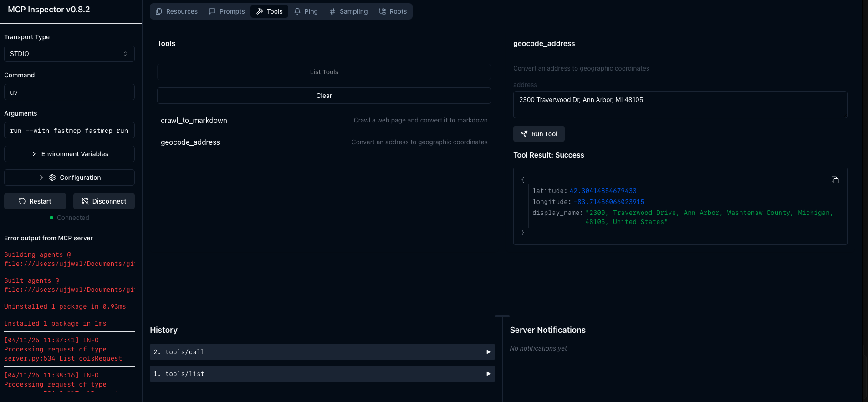Click the Roots folder tree icon

(x=383, y=11)
